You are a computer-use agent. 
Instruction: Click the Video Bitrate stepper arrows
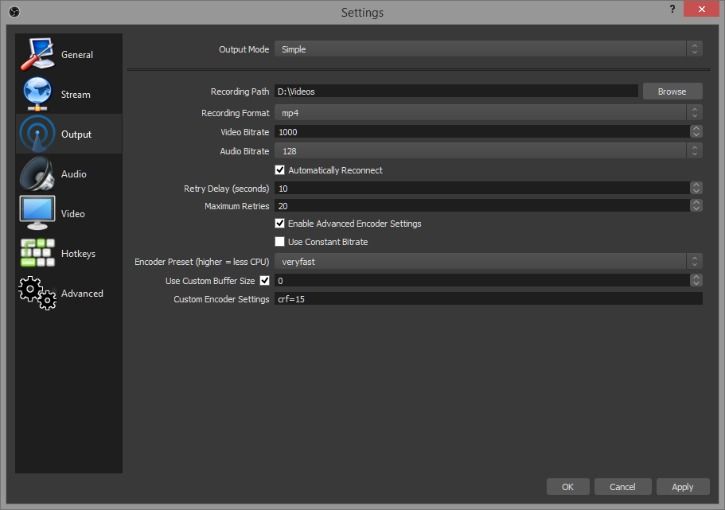click(696, 132)
